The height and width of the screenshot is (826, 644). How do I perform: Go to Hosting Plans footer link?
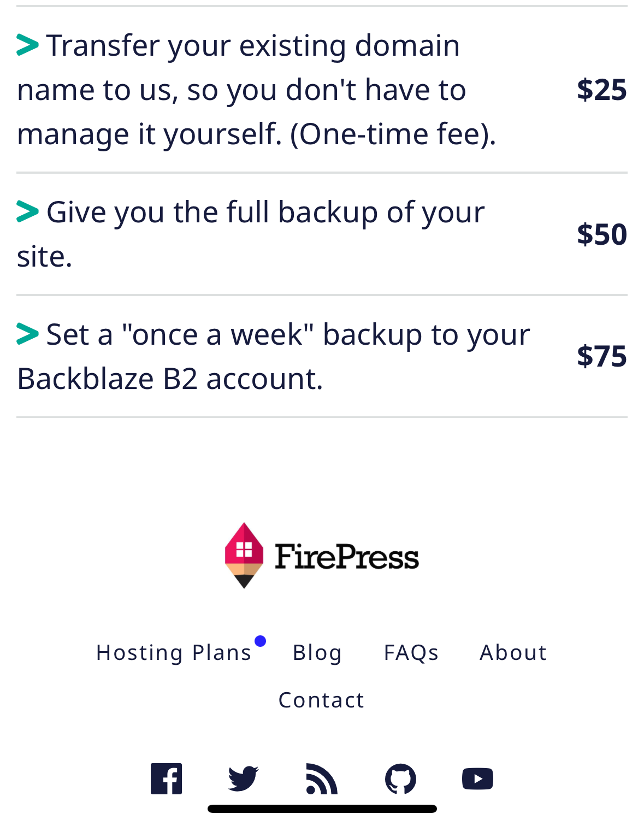(174, 652)
